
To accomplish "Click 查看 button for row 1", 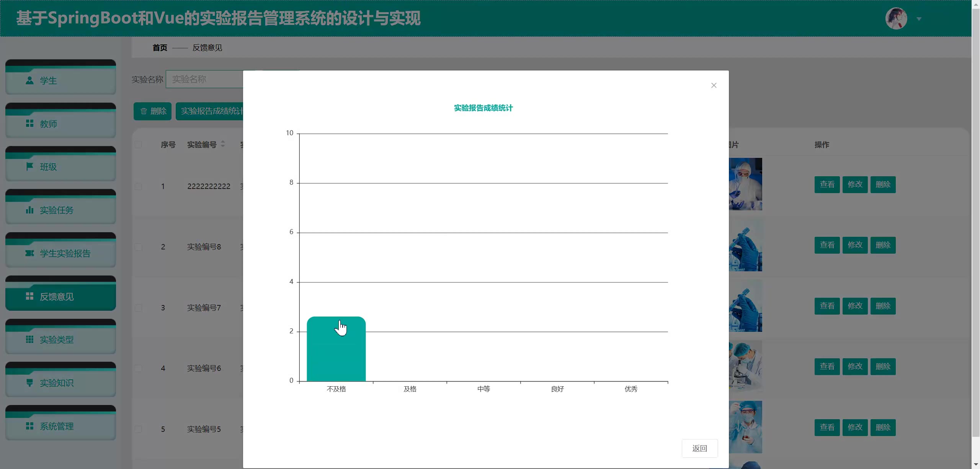I will (827, 185).
